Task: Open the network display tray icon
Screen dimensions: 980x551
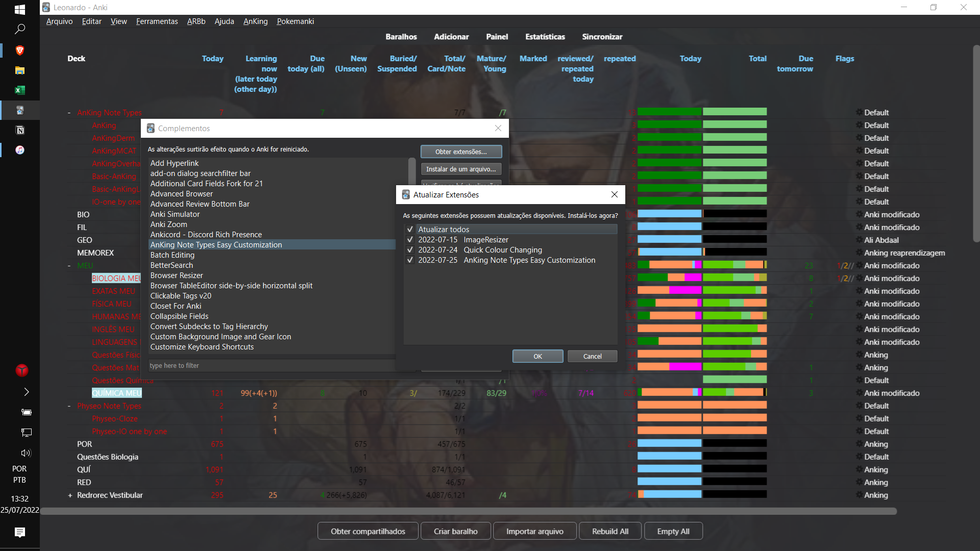Action: [x=27, y=433]
